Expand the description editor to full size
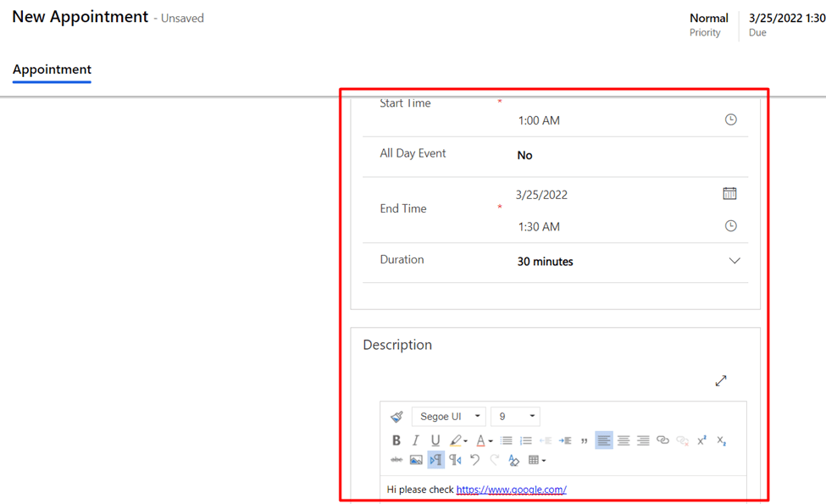The image size is (826, 504). pos(720,381)
